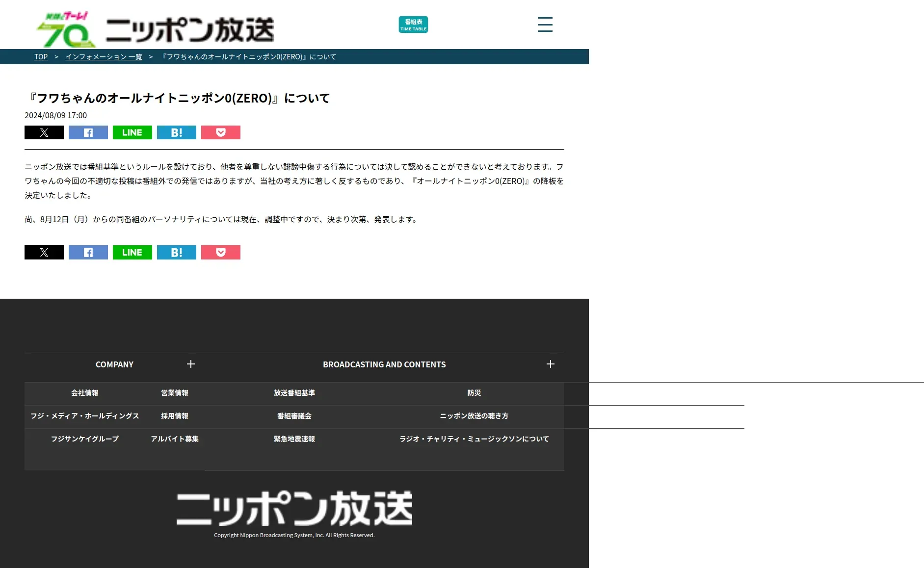Save to Pocket using top share button
The width and height of the screenshot is (924, 568).
point(221,132)
